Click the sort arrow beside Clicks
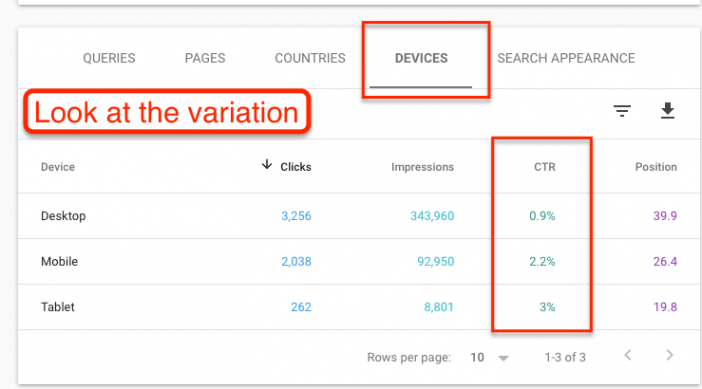702x389 pixels. (x=267, y=164)
